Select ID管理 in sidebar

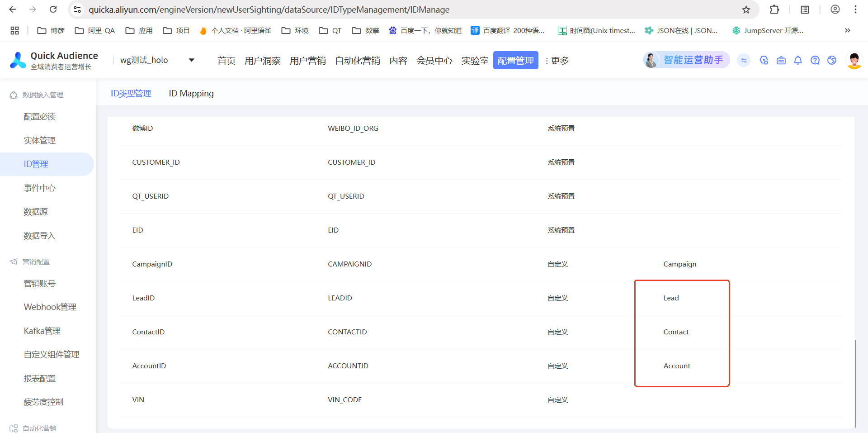(x=47, y=164)
